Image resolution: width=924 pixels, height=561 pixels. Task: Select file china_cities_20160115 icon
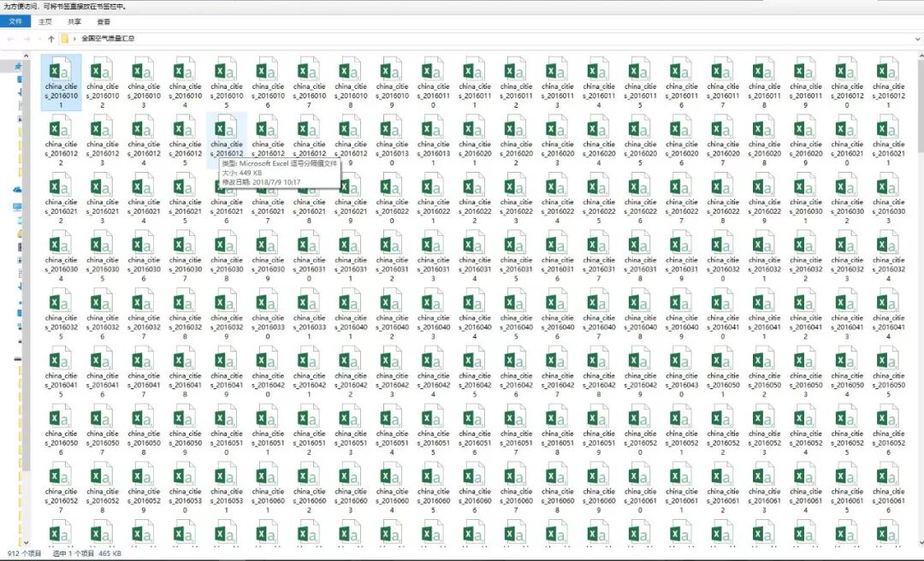click(640, 70)
